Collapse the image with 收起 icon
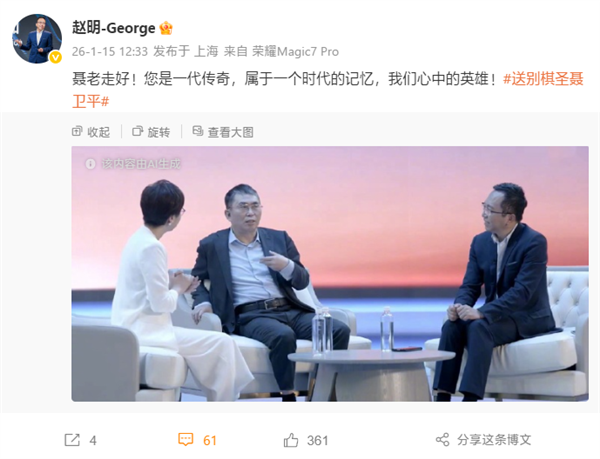600x459 pixels. [x=77, y=131]
